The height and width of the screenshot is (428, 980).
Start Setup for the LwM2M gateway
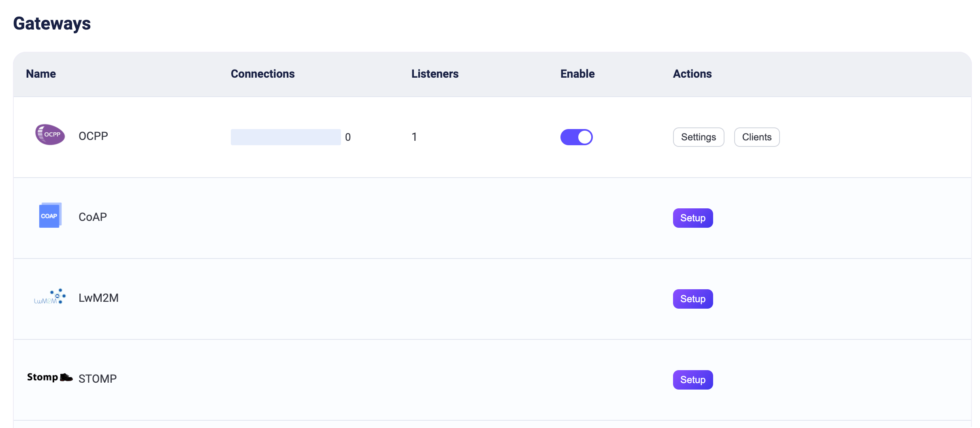coord(692,299)
